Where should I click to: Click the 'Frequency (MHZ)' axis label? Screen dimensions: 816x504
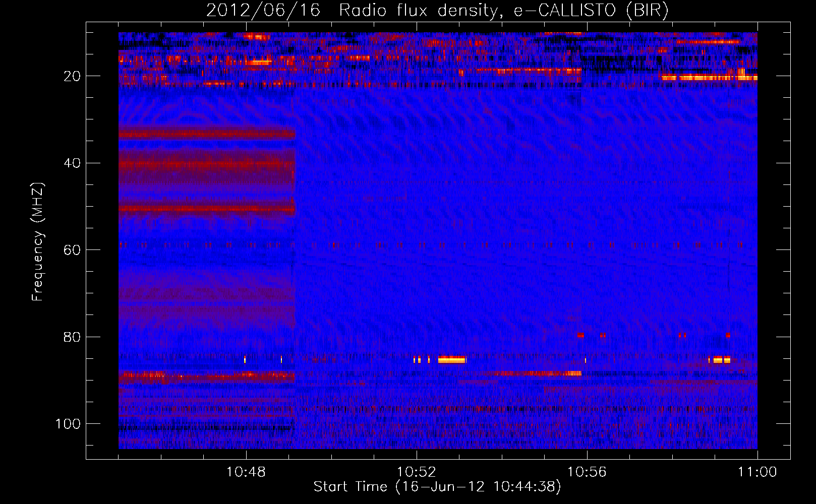tap(38, 242)
